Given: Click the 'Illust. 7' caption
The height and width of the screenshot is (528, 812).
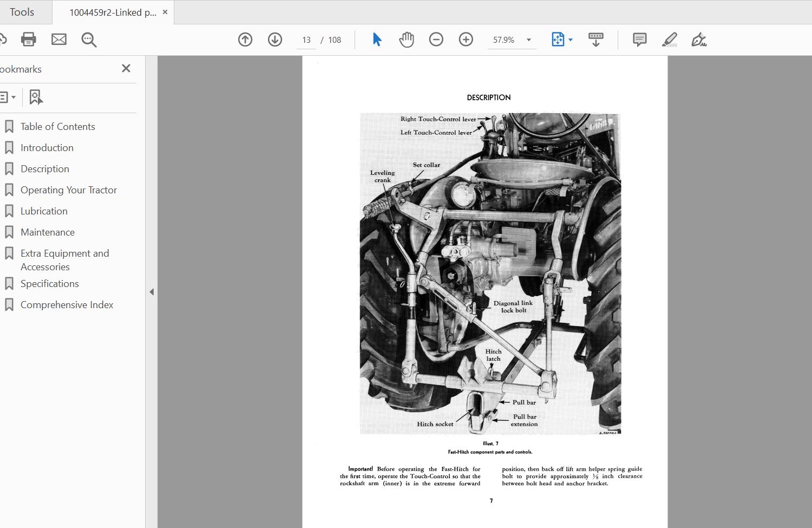Looking at the screenshot, I should click(490, 444).
